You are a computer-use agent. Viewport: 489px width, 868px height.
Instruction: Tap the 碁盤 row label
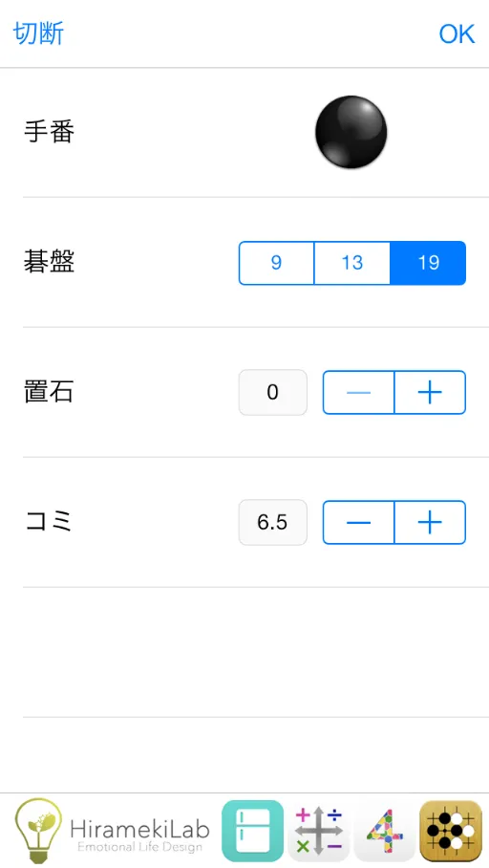click(x=50, y=262)
